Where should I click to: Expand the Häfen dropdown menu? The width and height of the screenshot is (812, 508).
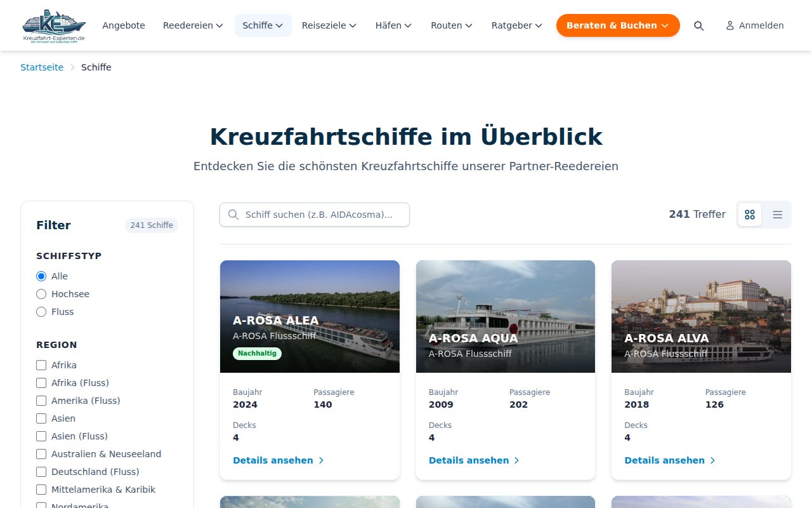[393, 25]
